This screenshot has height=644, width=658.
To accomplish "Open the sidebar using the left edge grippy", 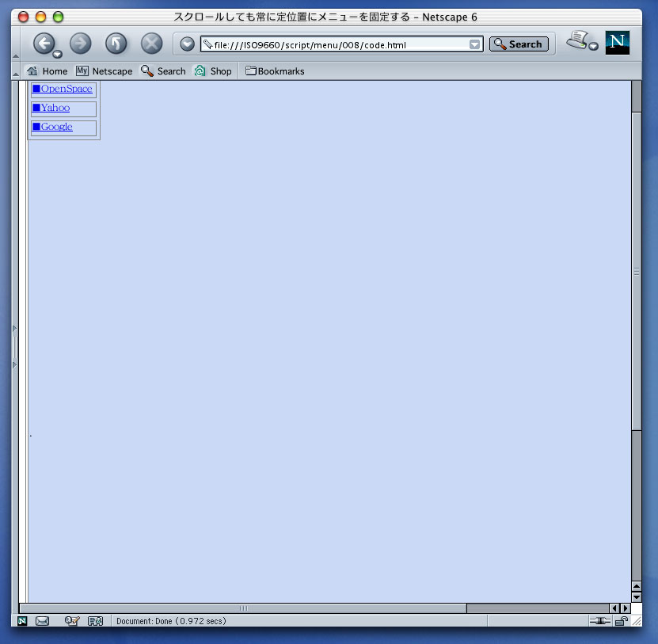I will point(15,347).
